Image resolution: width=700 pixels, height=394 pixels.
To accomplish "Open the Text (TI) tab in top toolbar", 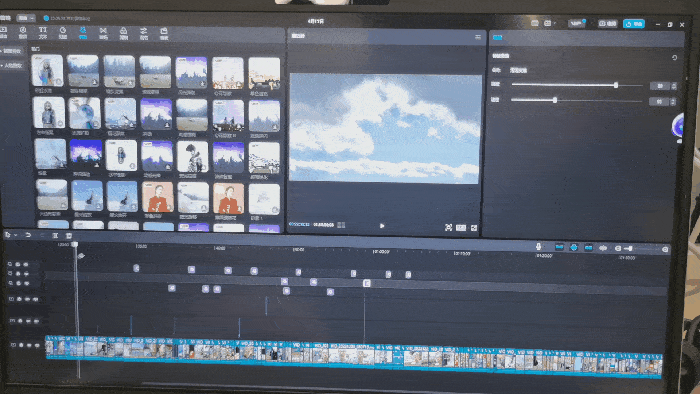I will 43,33.
